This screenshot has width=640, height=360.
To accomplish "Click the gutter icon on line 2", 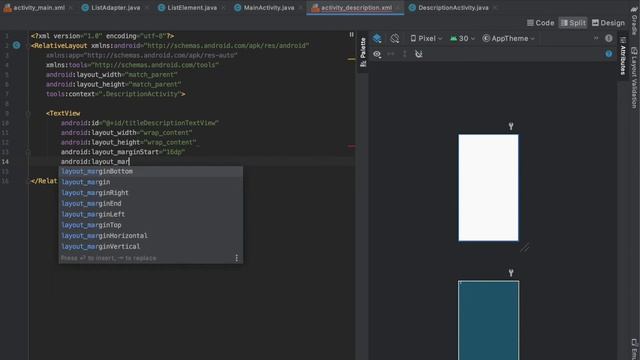I will 16,45.
